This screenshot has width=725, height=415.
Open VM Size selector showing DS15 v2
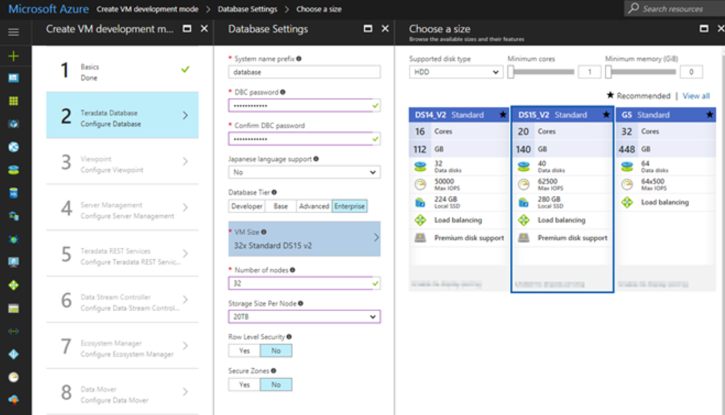coord(304,239)
